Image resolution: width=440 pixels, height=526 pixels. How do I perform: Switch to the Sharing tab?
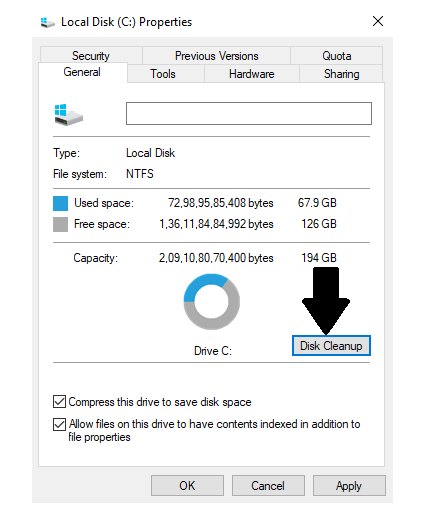tap(341, 73)
